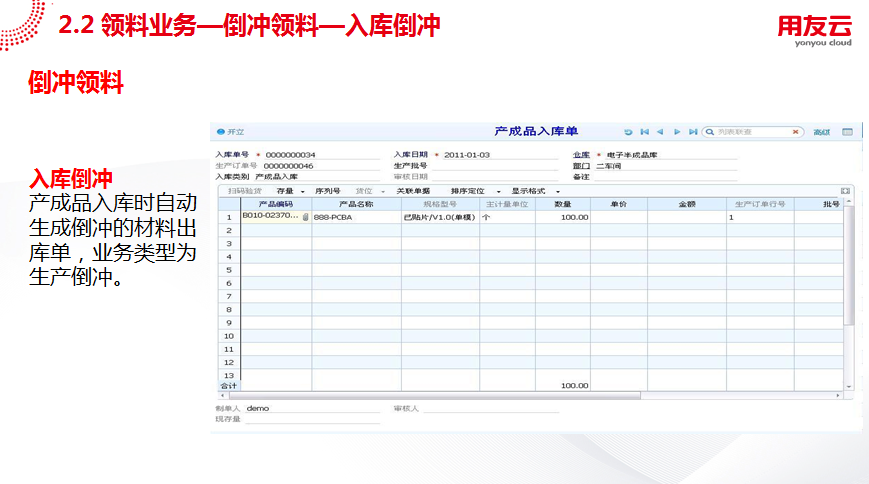Click the empty 生产批号 field
The width and height of the screenshot is (869, 484).
tap(494, 166)
